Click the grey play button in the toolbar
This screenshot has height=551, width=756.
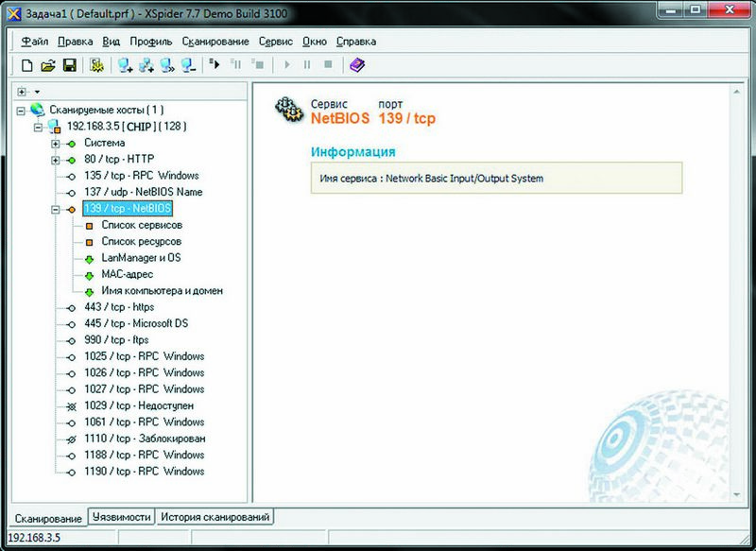(287, 64)
